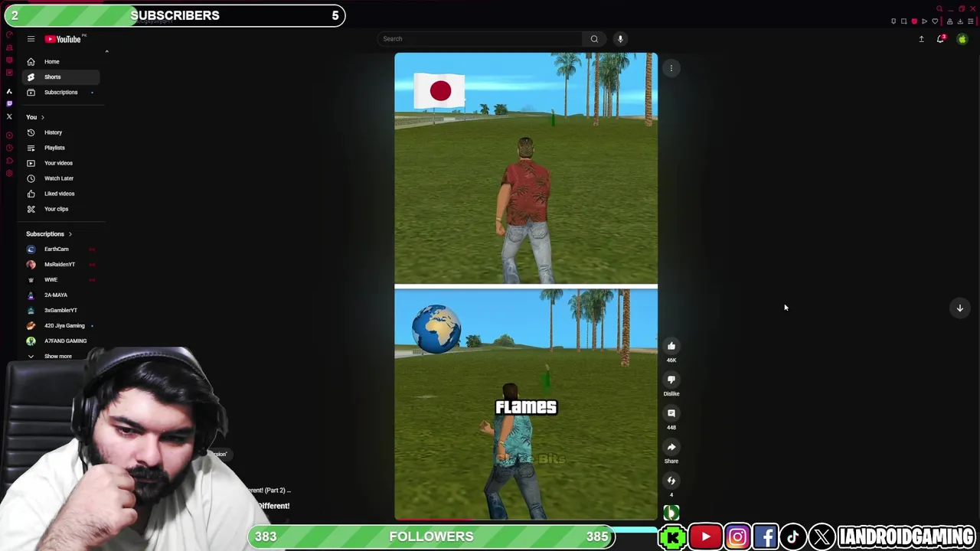Expand the You section
Screen dimensions: 980x551
(x=35, y=117)
